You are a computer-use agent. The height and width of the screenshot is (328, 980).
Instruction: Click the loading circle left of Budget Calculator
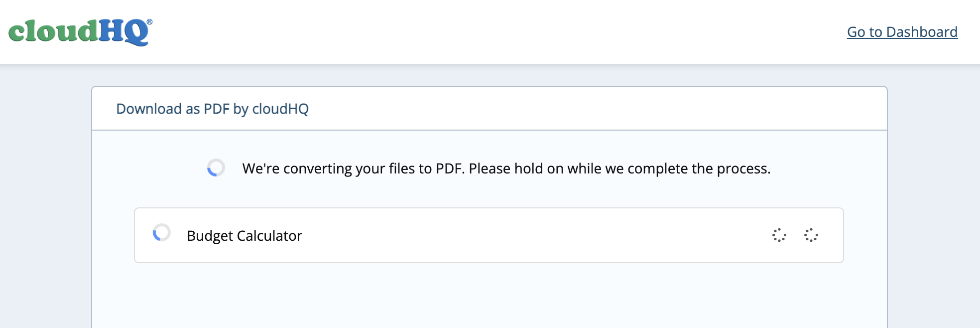pos(161,233)
